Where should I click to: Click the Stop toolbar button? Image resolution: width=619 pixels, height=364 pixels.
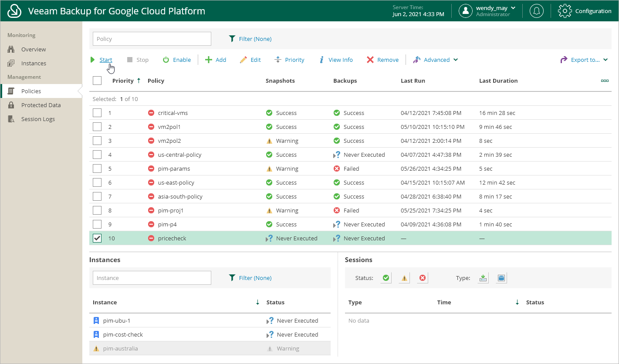click(x=138, y=60)
